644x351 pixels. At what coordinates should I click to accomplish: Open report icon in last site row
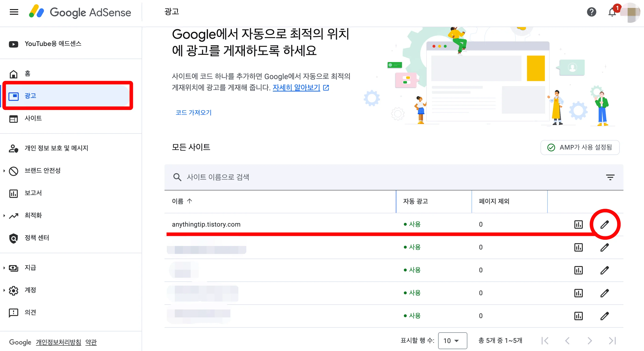click(579, 316)
